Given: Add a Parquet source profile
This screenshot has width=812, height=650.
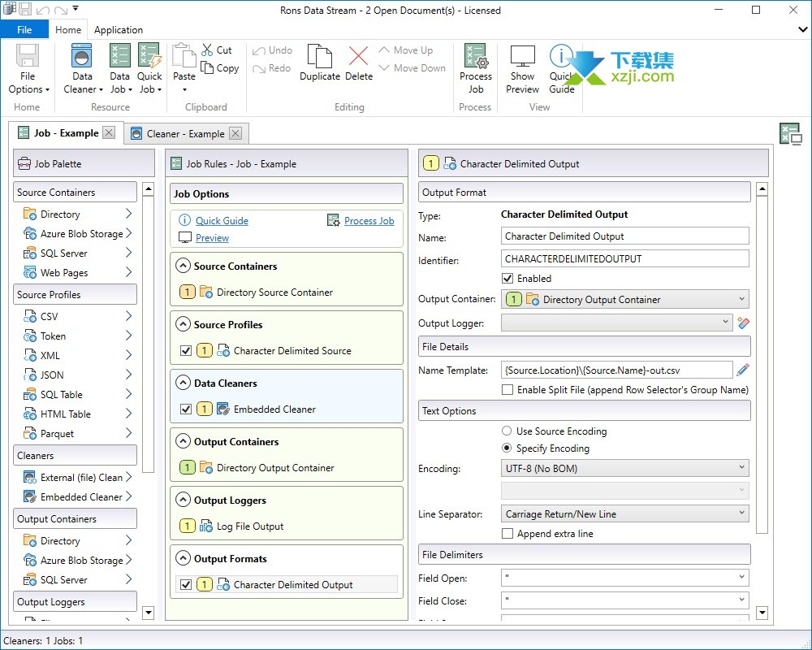Looking at the screenshot, I should [x=78, y=433].
